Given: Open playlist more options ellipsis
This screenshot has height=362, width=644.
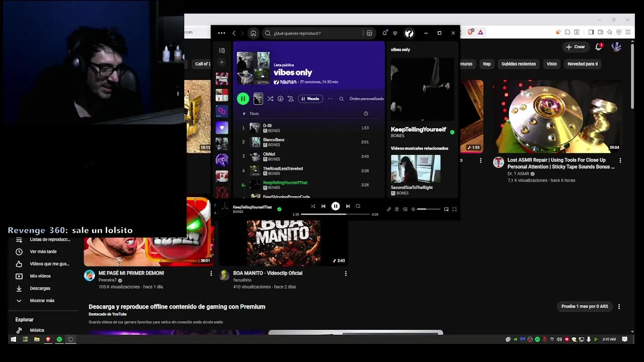Looking at the screenshot, I should 330,99.
